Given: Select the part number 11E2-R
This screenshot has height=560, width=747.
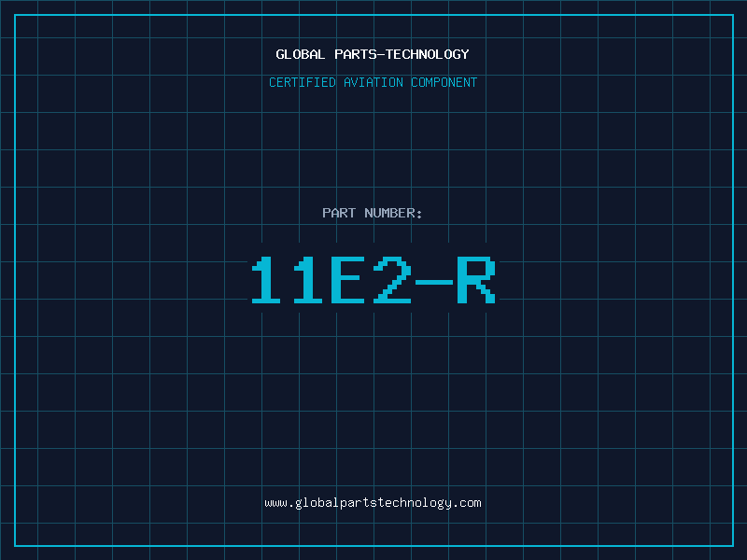Looking at the screenshot, I should (373, 279).
